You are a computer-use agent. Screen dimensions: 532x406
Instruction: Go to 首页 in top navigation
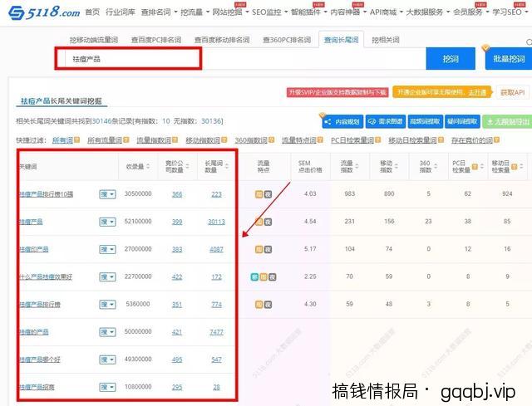(x=92, y=12)
